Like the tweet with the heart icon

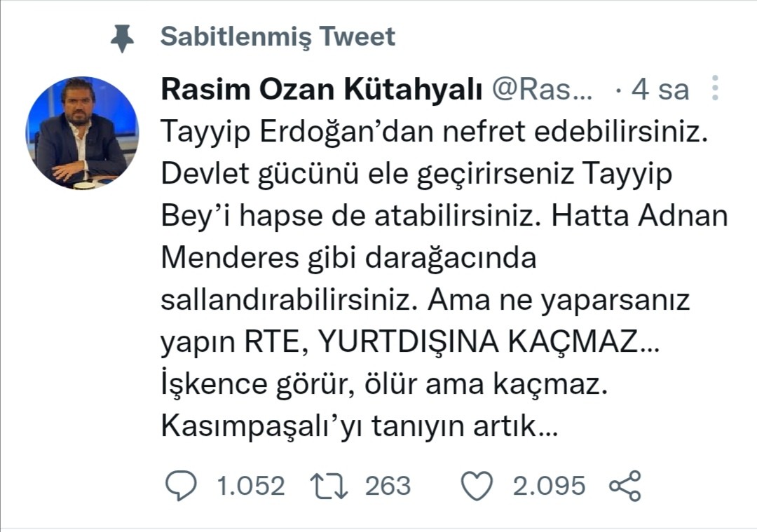pyautogui.click(x=477, y=485)
